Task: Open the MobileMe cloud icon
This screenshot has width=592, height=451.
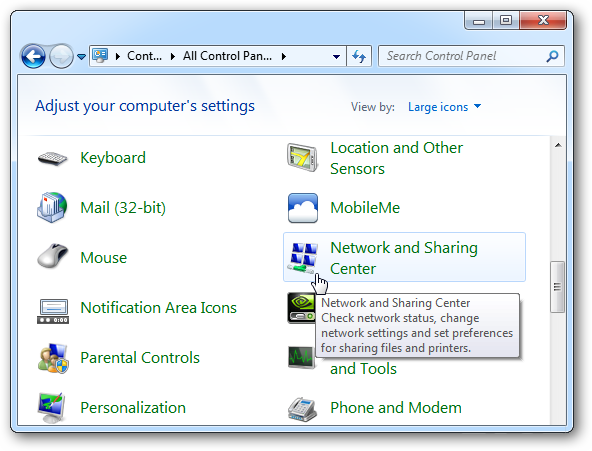Action: [302, 208]
